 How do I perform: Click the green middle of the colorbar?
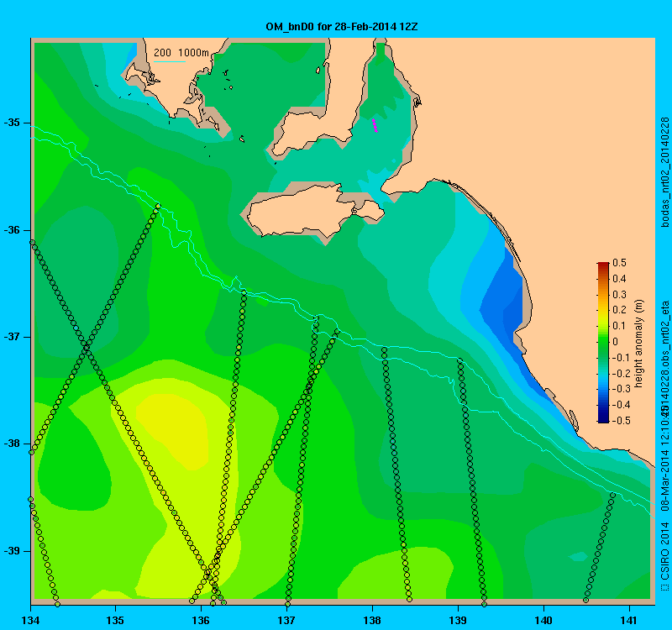[603, 342]
